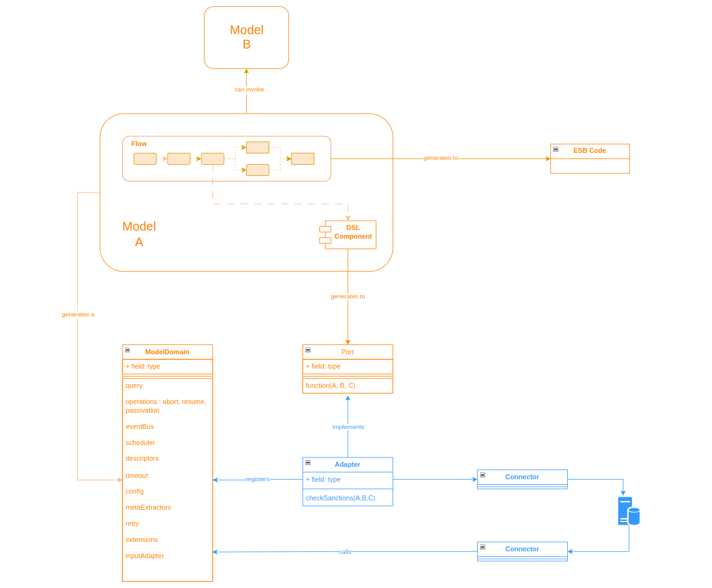The height and width of the screenshot is (588, 712).
Task: Collapse the Port class using its header icon
Action: 308,350
